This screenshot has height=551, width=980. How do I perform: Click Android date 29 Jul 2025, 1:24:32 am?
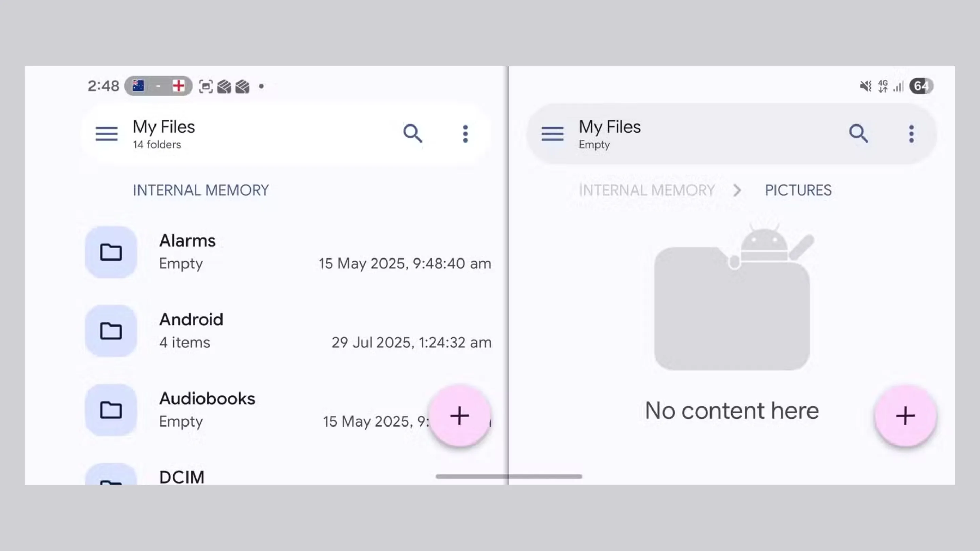[x=411, y=342]
